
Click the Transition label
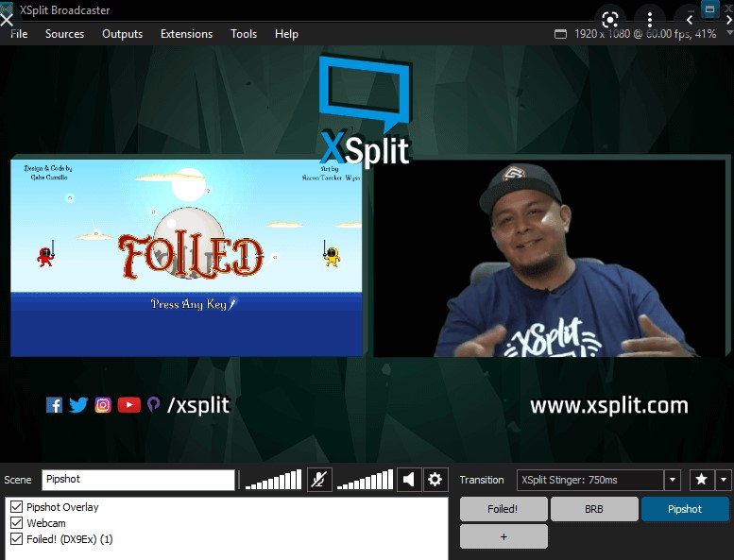tap(482, 480)
